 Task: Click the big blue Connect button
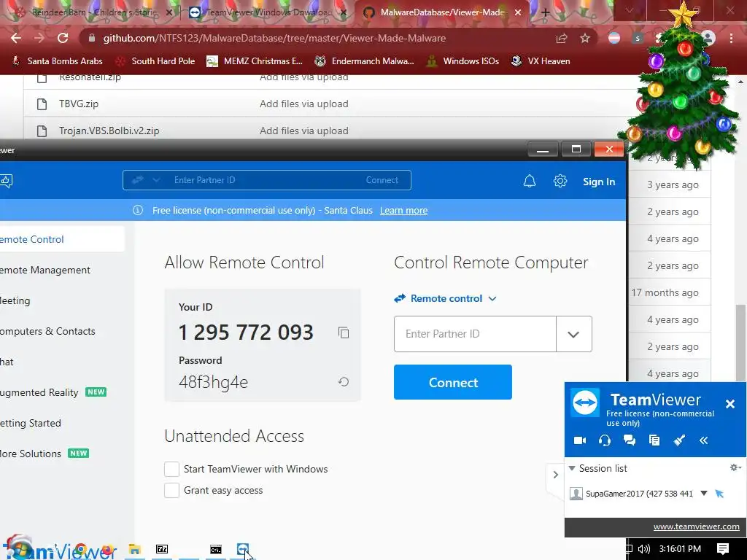[452, 382]
